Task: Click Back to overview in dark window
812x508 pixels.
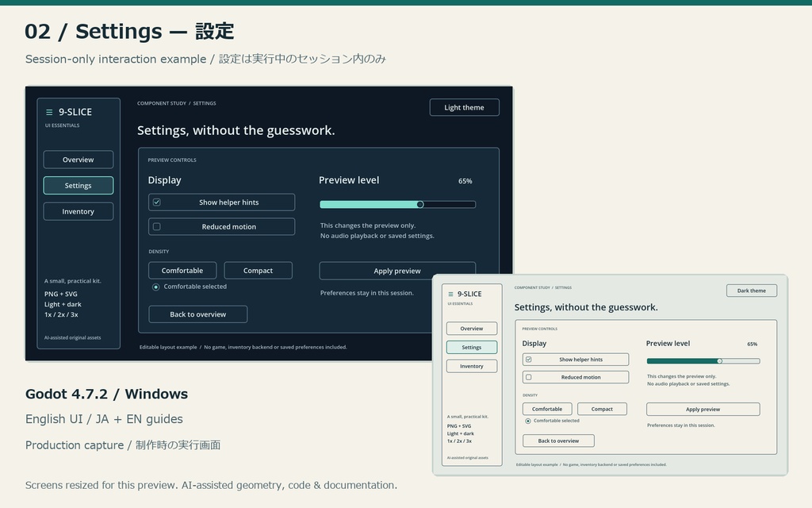Action: [197, 314]
